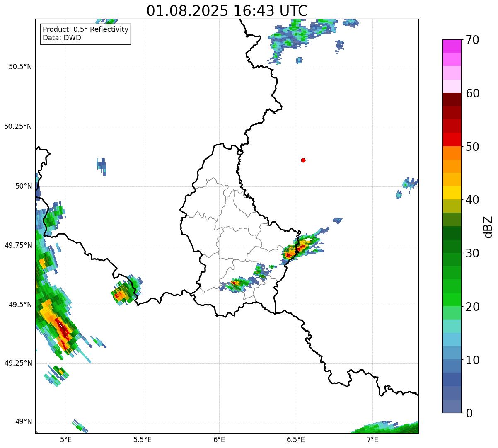Click the 49.75°N latitude label
498x448 pixels.
pos(18,245)
